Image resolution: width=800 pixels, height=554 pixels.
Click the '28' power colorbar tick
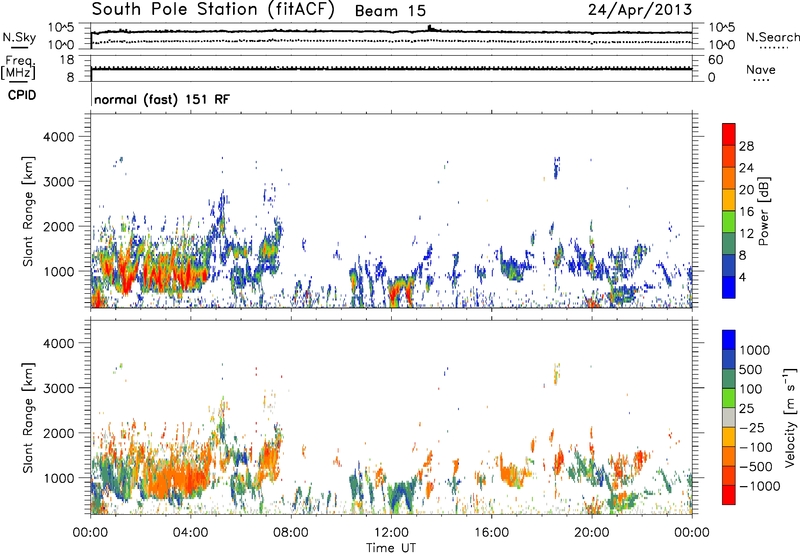point(746,146)
